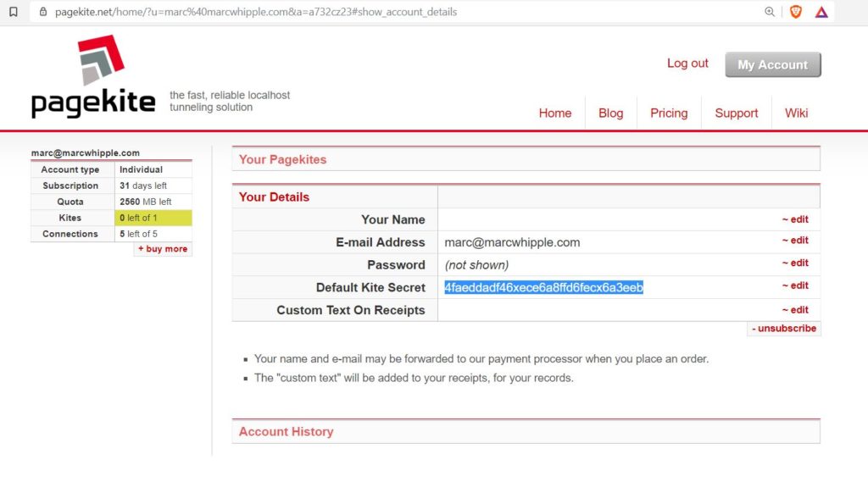Click the Brave Rewards triangle icon
The image size is (868, 493).
coord(821,12)
